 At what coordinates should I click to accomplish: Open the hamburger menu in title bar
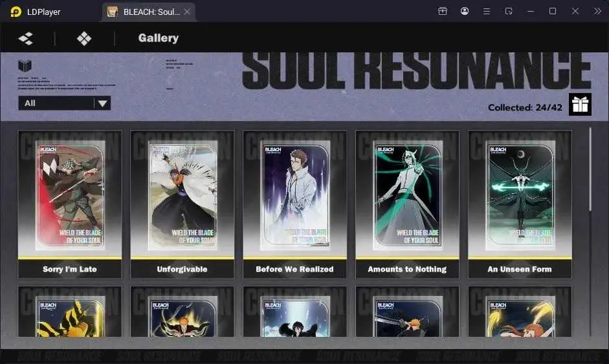pyautogui.click(x=486, y=11)
